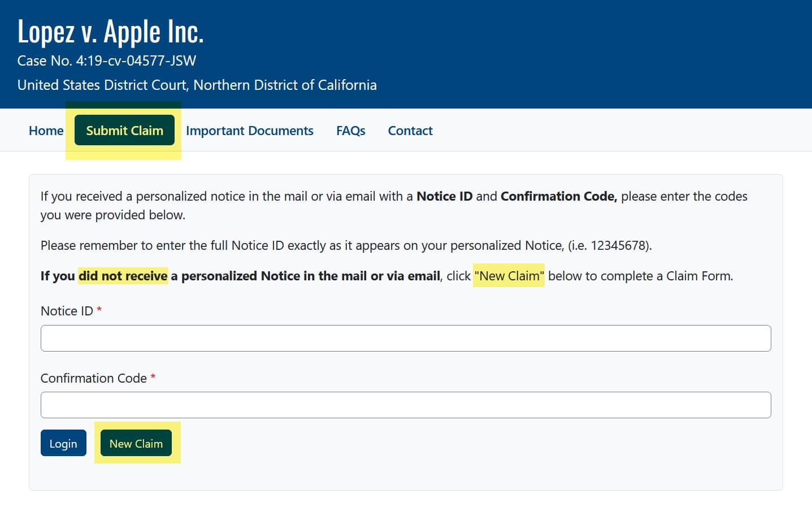Navigate to the FAQs page
The height and width of the screenshot is (520, 812).
(350, 131)
